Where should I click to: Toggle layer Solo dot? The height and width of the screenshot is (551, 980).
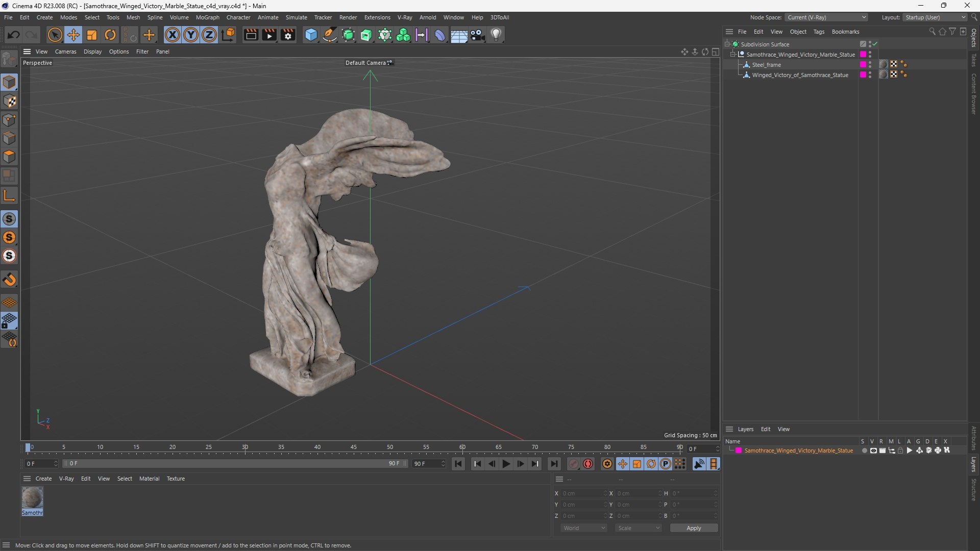[864, 450]
